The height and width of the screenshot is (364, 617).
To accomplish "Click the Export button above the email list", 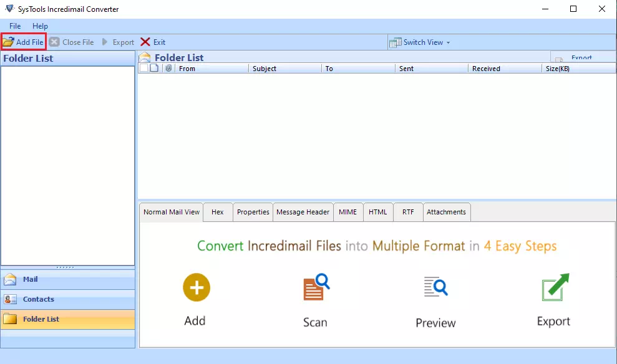I will (583, 57).
